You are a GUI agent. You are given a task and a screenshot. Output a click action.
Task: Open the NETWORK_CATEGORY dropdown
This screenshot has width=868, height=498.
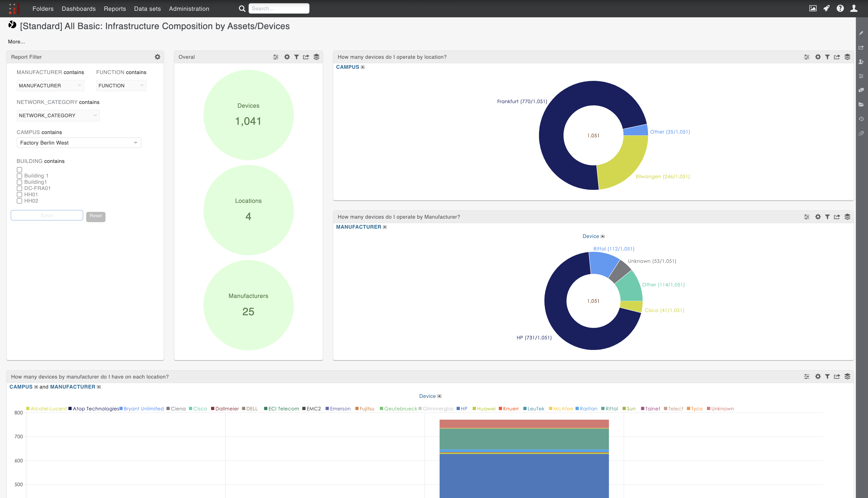58,116
